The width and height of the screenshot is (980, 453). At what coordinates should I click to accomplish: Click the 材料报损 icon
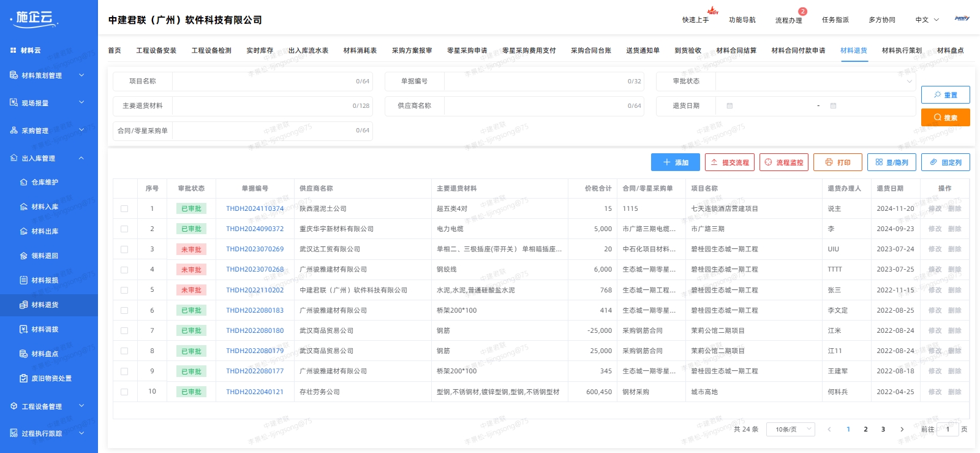pos(23,280)
